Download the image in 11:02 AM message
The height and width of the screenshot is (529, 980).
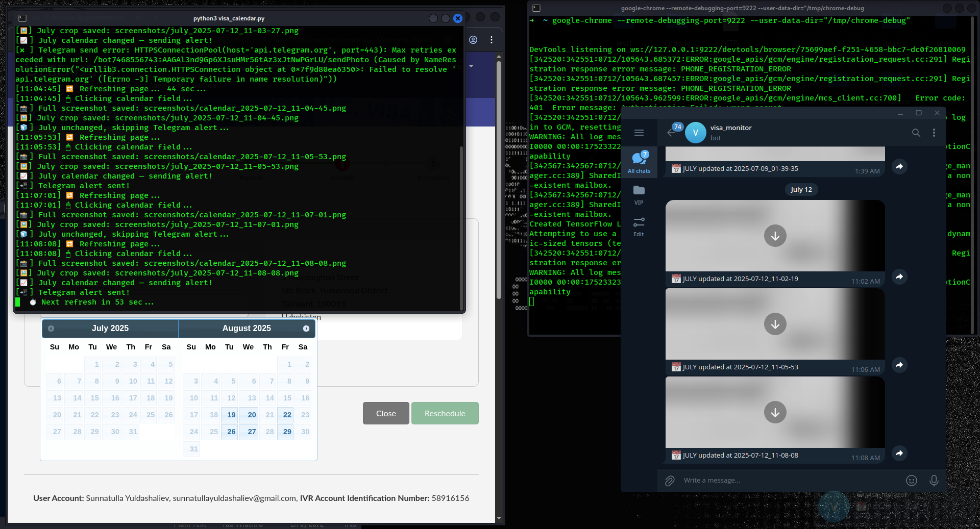pos(775,236)
